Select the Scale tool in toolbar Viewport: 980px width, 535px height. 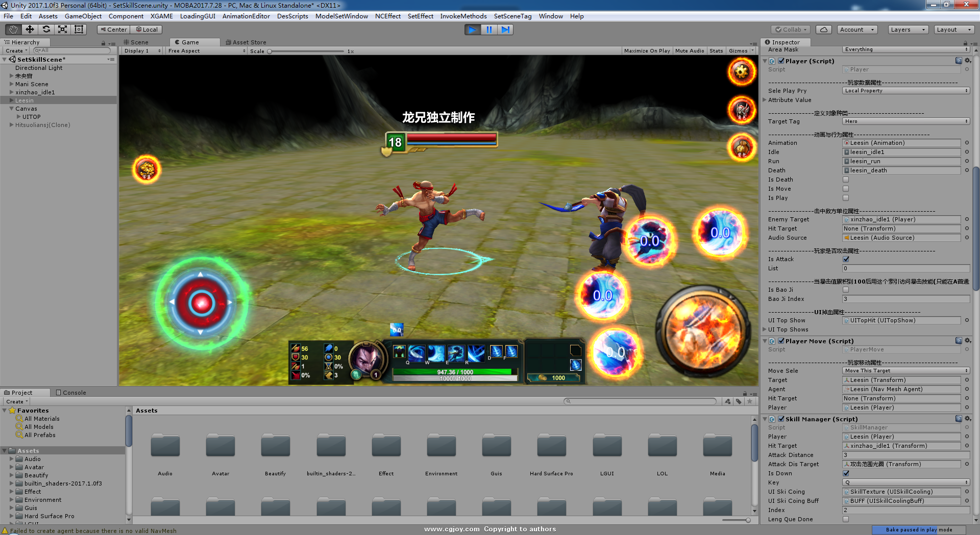(62, 30)
